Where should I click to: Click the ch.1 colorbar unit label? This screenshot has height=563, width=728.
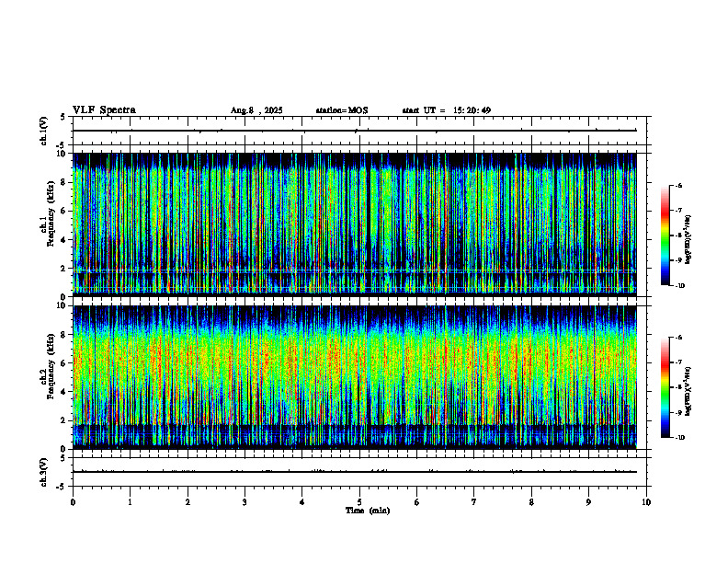pyautogui.click(x=688, y=240)
